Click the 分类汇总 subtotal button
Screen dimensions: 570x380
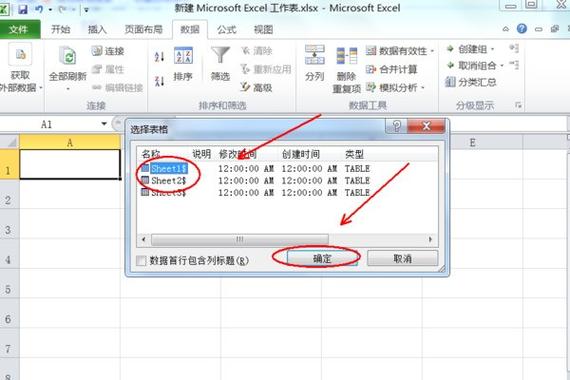click(471, 82)
